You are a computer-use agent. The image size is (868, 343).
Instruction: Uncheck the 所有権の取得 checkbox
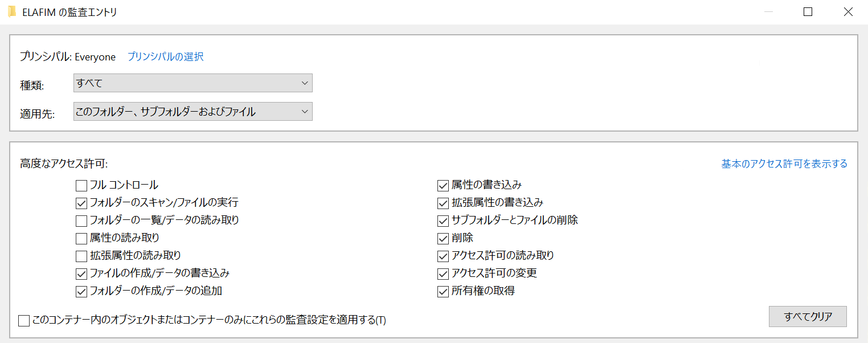[x=443, y=291]
